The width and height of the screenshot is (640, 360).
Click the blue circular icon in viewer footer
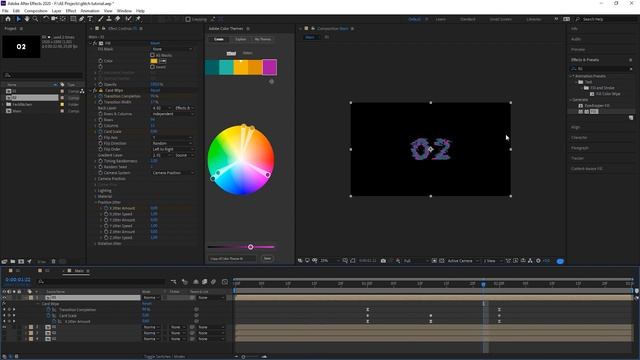pos(560,261)
